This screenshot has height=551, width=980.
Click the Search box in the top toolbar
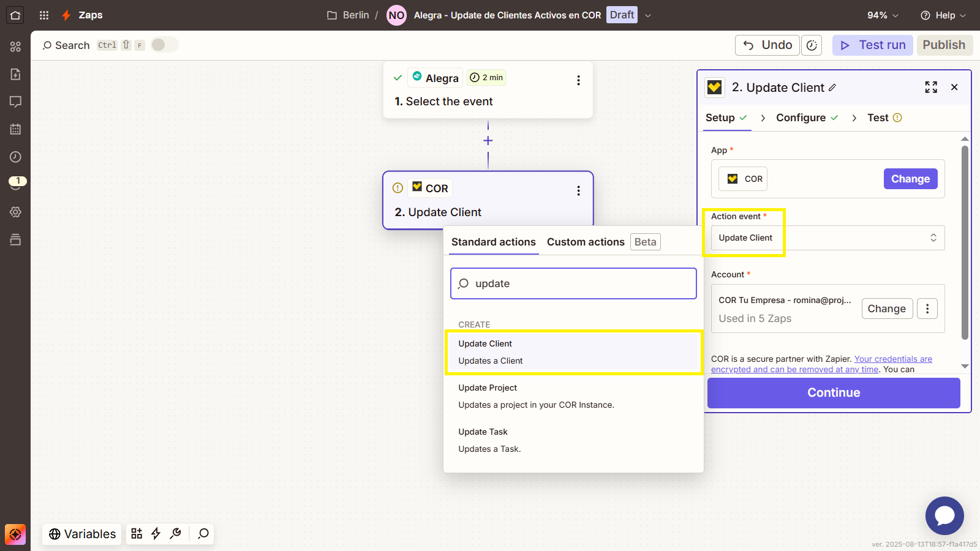coord(66,45)
